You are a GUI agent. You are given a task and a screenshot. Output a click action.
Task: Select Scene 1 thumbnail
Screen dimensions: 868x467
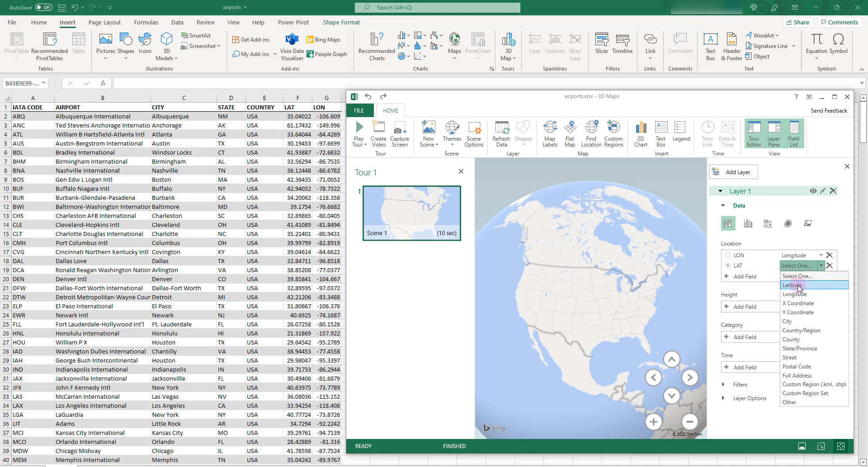[x=412, y=213]
